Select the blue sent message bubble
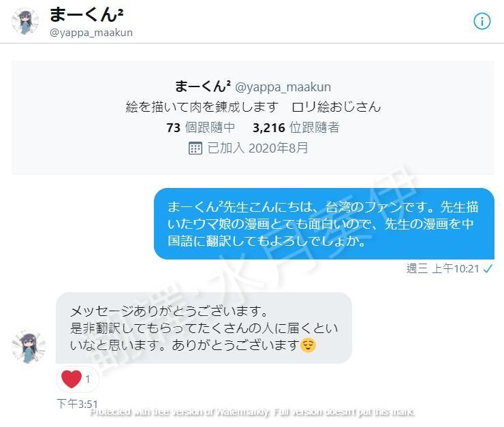Screen dimensions: 504x427 point(324,223)
